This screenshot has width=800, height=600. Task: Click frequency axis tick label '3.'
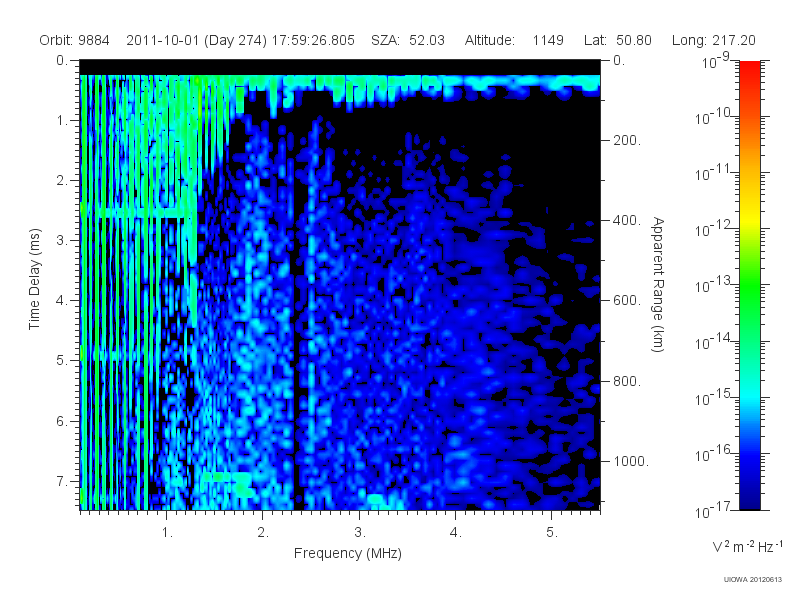click(360, 533)
